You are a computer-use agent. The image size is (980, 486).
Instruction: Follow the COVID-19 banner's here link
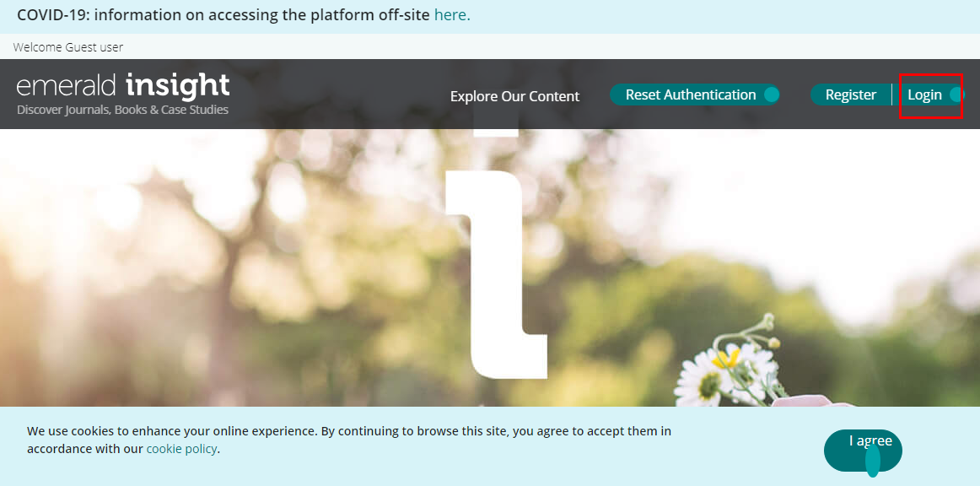coord(452,15)
